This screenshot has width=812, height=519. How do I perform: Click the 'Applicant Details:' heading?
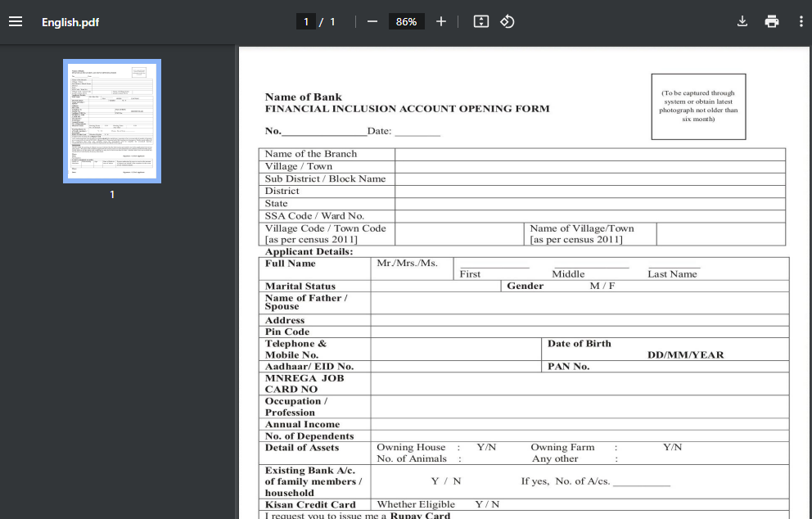click(x=309, y=252)
